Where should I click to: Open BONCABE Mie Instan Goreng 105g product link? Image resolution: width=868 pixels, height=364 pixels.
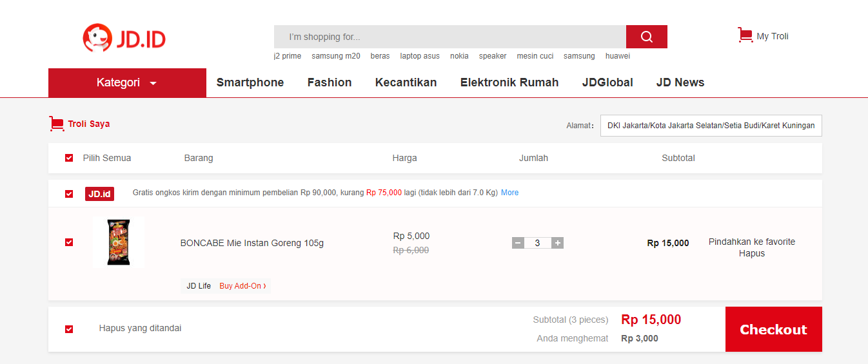pyautogui.click(x=252, y=243)
